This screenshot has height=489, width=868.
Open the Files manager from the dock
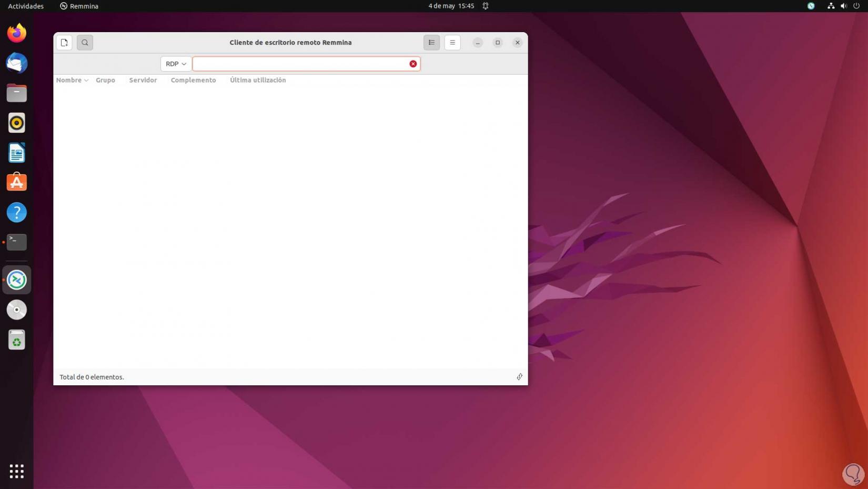[17, 93]
